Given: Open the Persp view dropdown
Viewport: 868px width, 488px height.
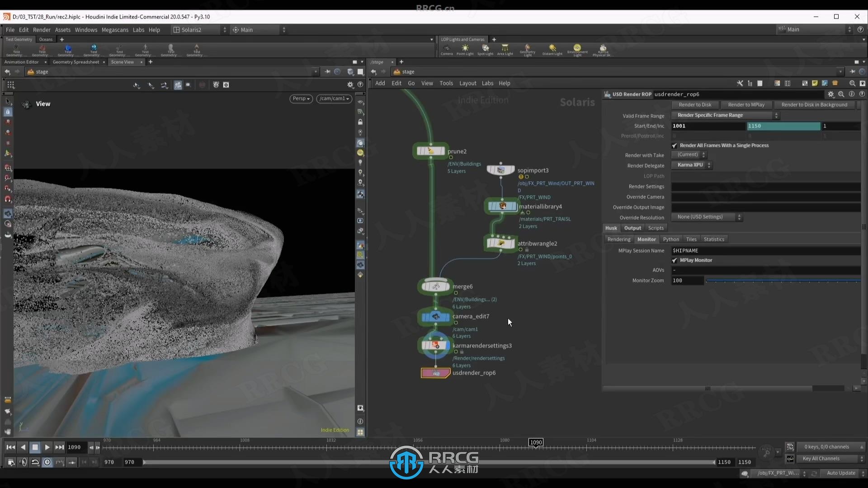Looking at the screenshot, I should (x=301, y=99).
